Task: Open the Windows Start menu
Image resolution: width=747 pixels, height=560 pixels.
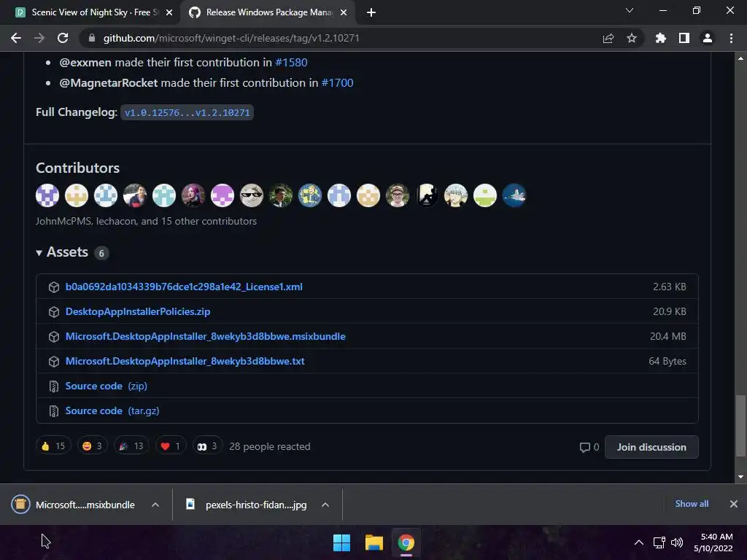Action: 341,542
